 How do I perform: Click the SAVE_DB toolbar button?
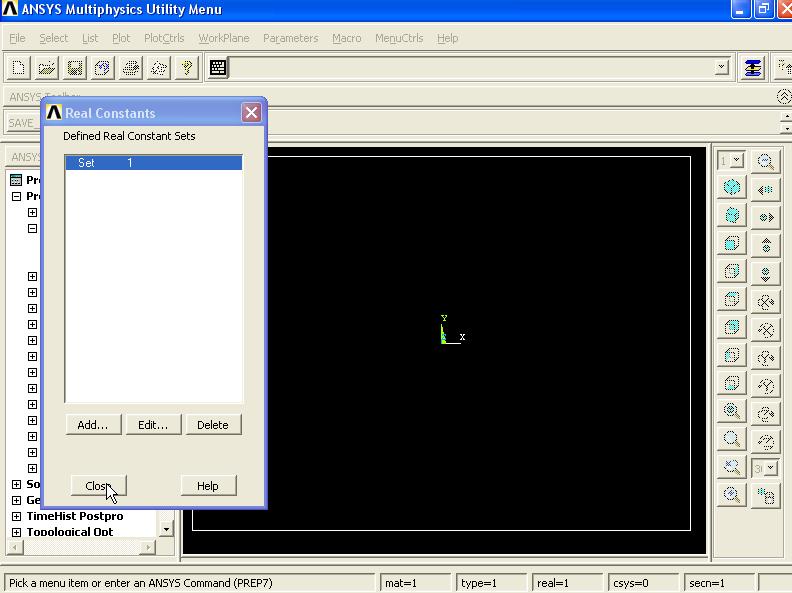point(23,123)
